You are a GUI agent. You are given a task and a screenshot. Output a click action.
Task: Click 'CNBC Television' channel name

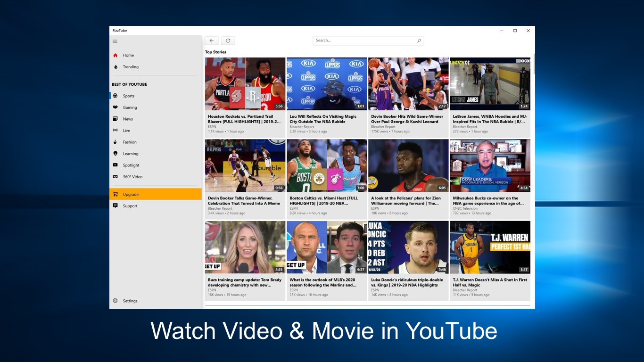tap(465, 208)
